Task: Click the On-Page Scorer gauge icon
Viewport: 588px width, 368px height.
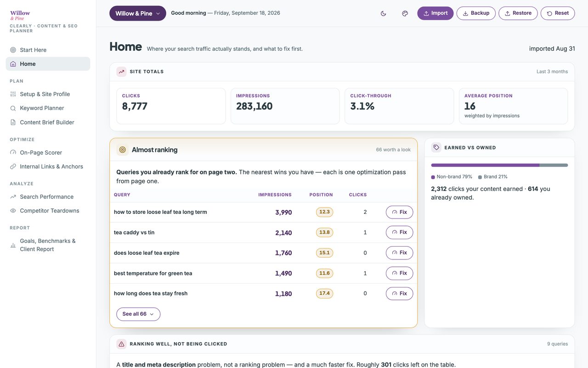Action: pyautogui.click(x=13, y=152)
